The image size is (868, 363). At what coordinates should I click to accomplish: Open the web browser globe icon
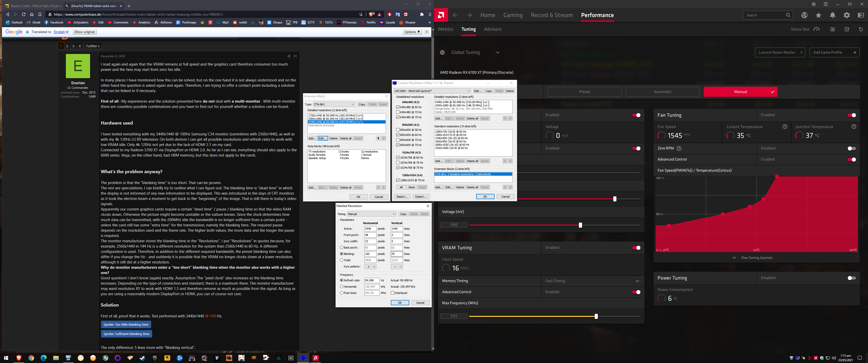point(804,15)
